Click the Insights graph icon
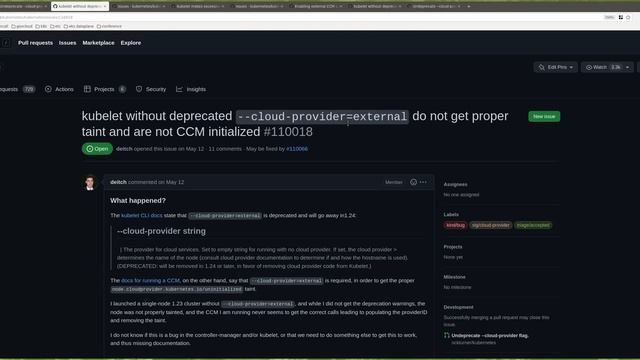 pos(179,89)
